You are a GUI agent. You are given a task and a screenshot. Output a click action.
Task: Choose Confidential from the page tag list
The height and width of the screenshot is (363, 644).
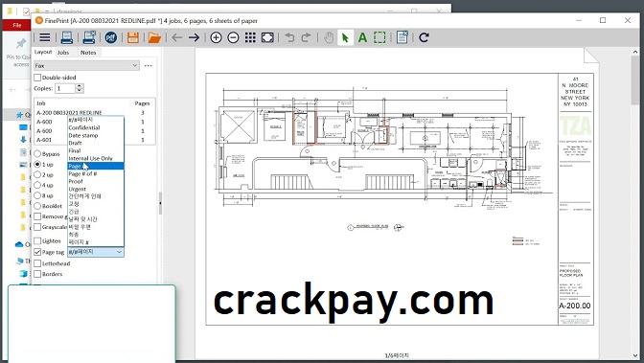point(84,127)
